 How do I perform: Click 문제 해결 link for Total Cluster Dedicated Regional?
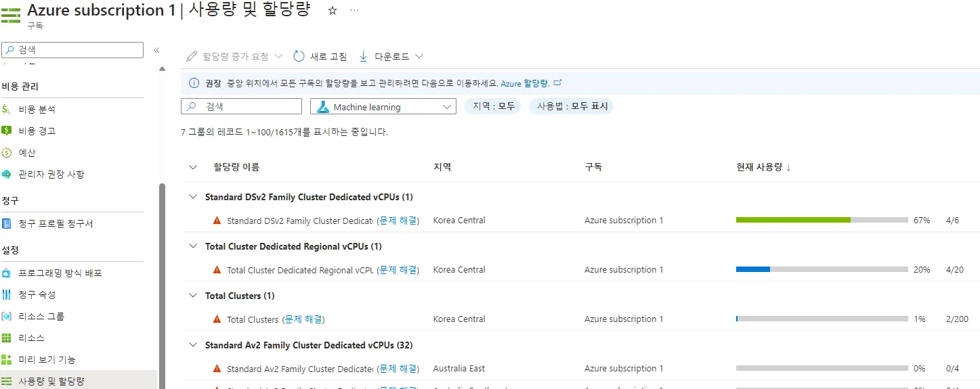pyautogui.click(x=398, y=270)
